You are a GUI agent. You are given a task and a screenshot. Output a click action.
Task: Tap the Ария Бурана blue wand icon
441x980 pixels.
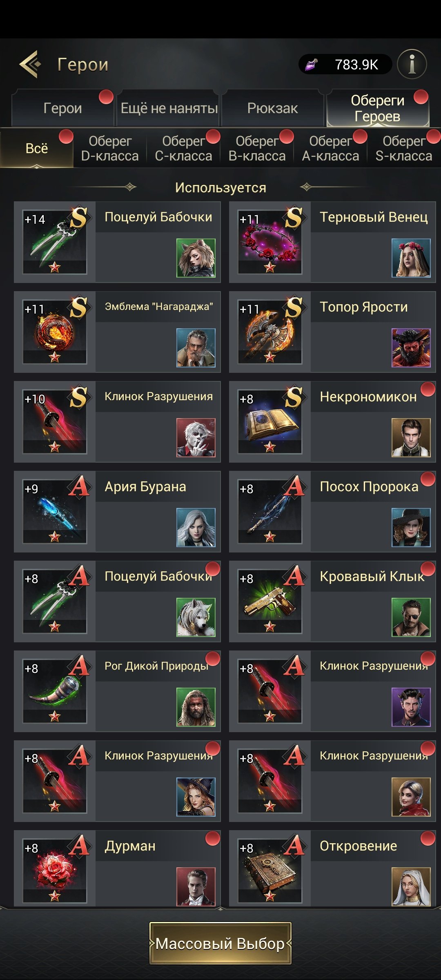pos(55,512)
